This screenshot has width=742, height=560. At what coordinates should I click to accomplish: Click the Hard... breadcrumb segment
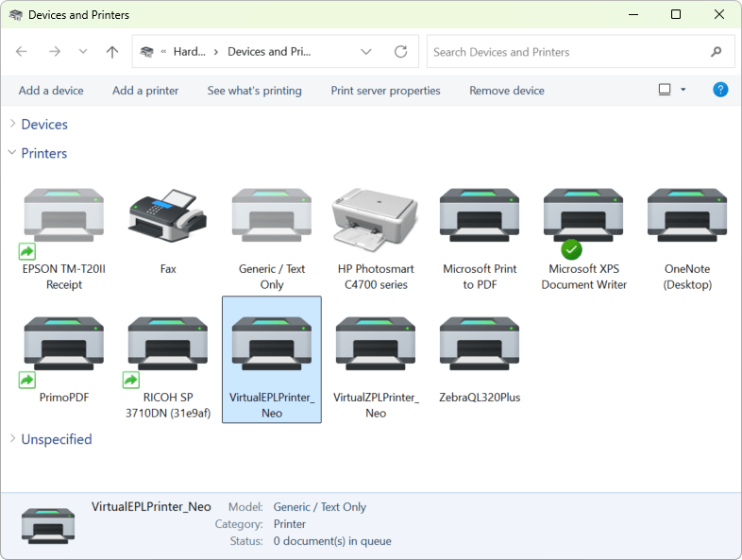[190, 52]
